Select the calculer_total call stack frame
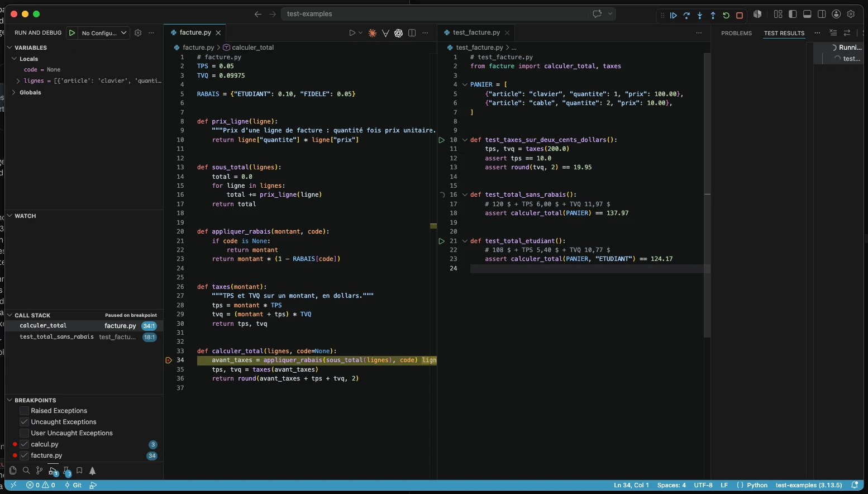This screenshot has height=494, width=868. [x=84, y=326]
